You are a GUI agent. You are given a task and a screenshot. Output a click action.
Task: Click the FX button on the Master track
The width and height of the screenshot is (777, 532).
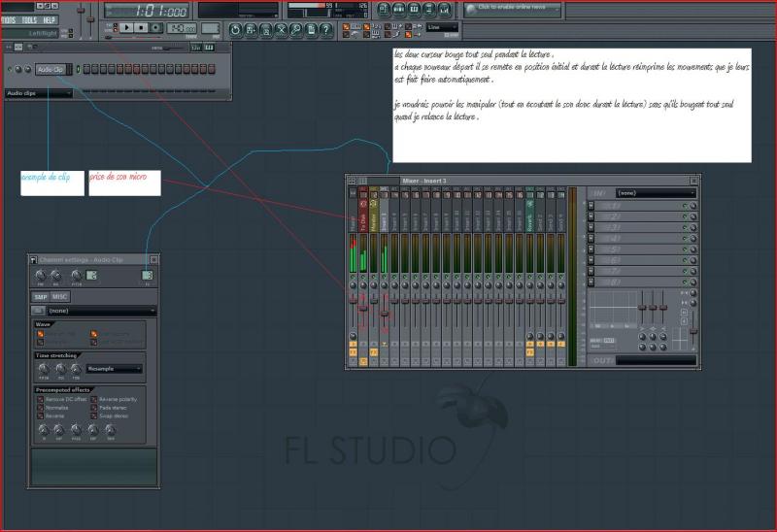point(353,352)
